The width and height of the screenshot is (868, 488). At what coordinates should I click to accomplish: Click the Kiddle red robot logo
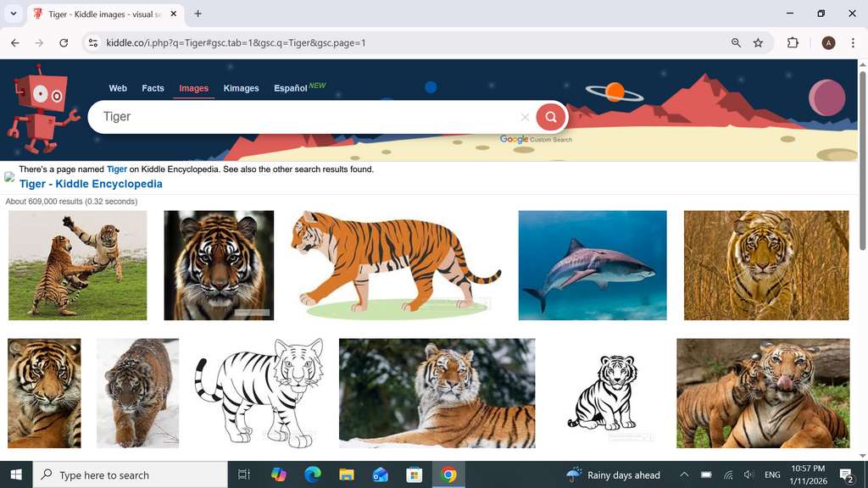[42, 108]
